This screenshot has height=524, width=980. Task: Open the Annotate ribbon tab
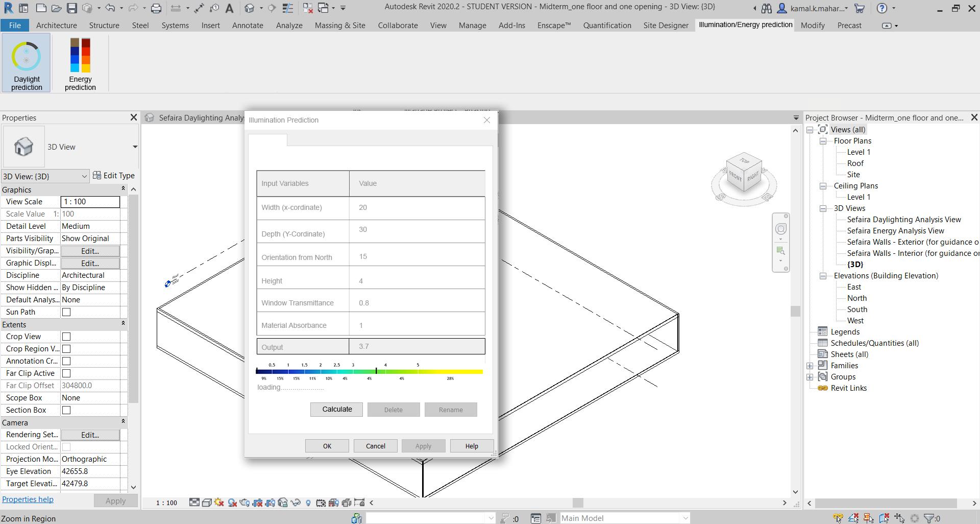coord(248,25)
